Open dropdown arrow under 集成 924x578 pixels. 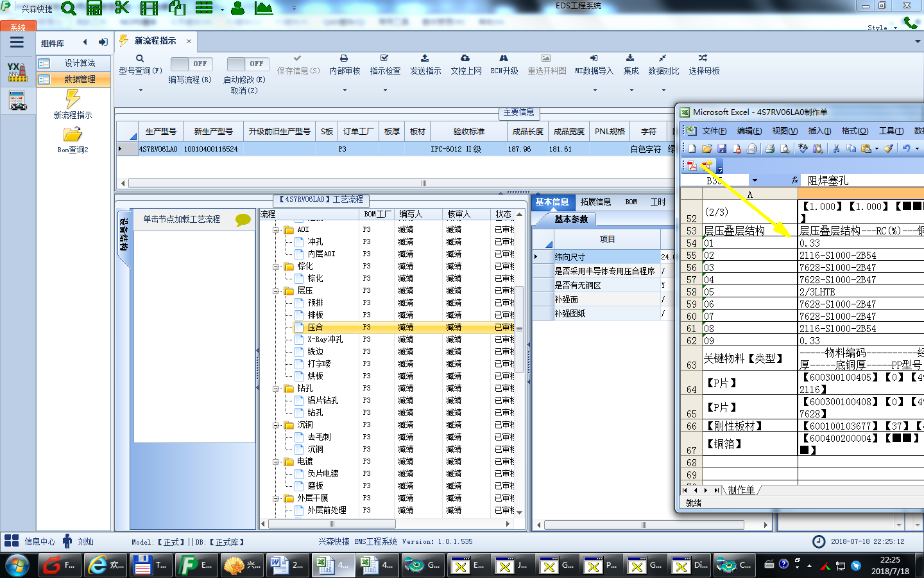tap(631, 91)
